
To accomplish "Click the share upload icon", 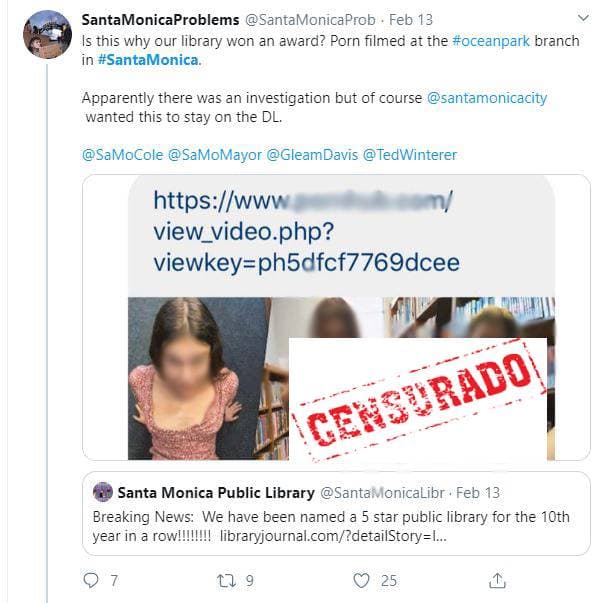I will click(x=497, y=580).
